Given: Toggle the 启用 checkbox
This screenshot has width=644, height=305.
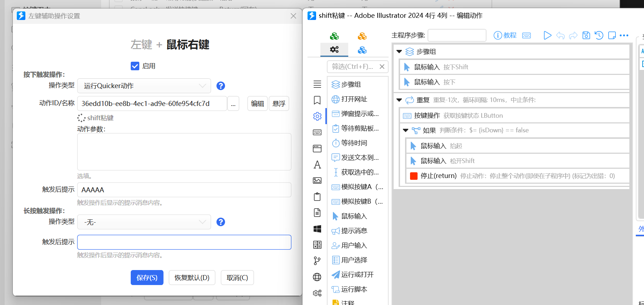Looking at the screenshot, I should [x=135, y=66].
